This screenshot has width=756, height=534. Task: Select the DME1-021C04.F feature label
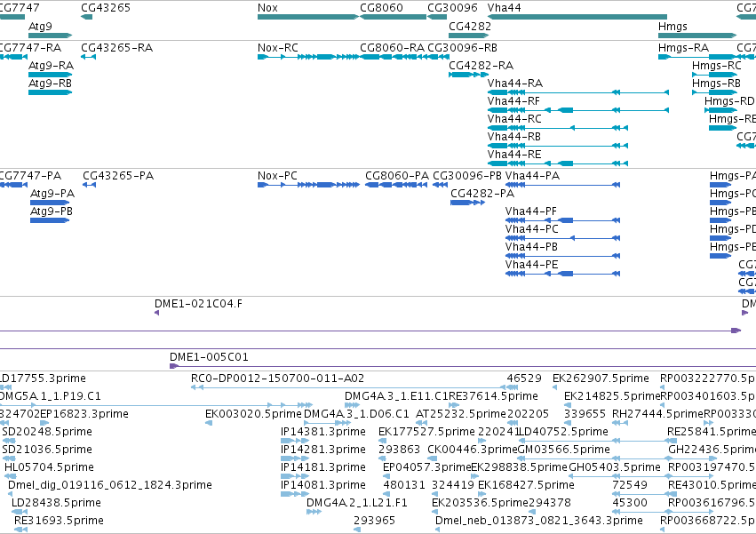(x=198, y=304)
